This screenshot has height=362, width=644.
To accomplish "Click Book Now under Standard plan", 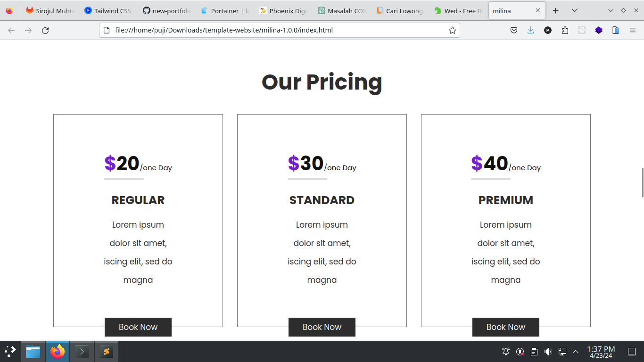I will (322, 327).
